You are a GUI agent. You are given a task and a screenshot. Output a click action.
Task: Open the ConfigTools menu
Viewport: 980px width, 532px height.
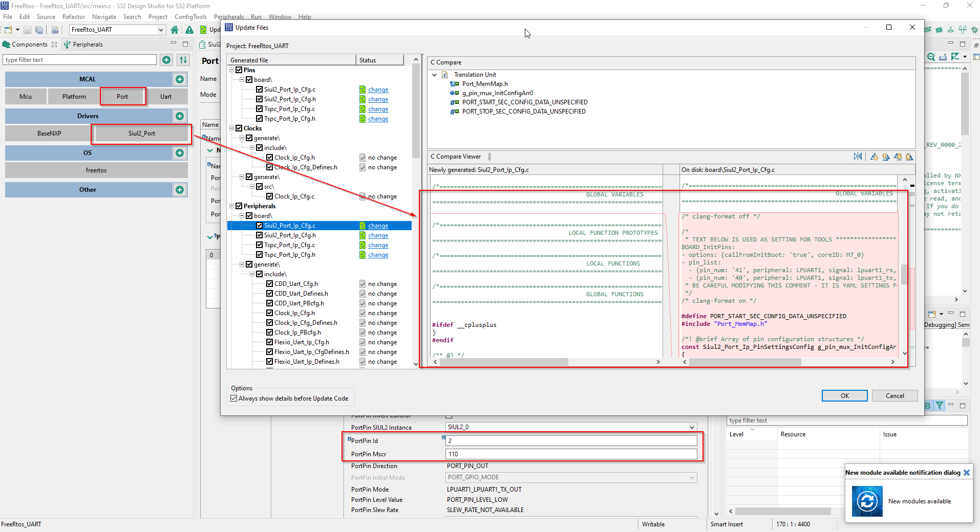(x=190, y=16)
